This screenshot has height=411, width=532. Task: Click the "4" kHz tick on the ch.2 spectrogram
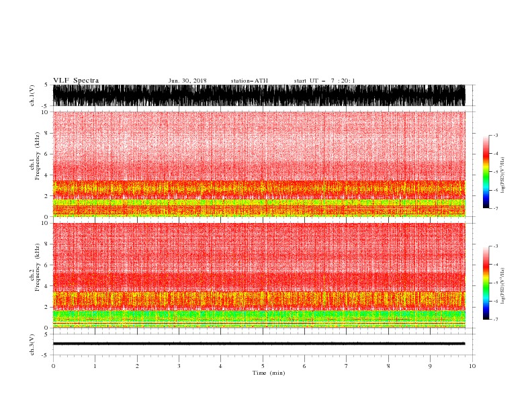coord(46,286)
